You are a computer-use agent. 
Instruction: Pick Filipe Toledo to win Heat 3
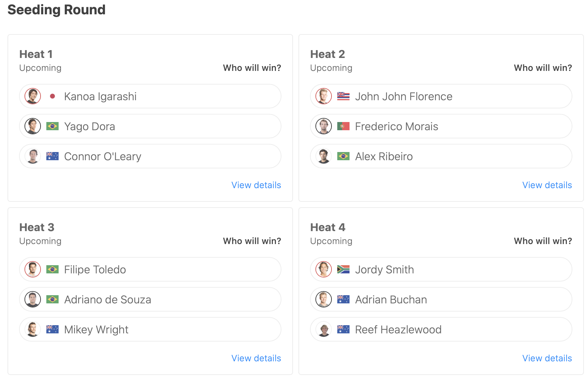(150, 270)
